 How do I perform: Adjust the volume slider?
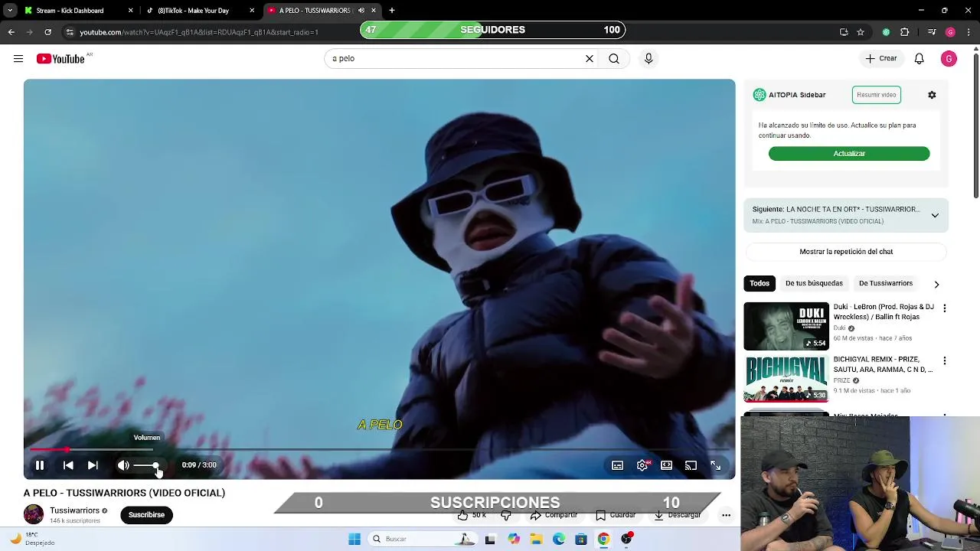pos(148,465)
